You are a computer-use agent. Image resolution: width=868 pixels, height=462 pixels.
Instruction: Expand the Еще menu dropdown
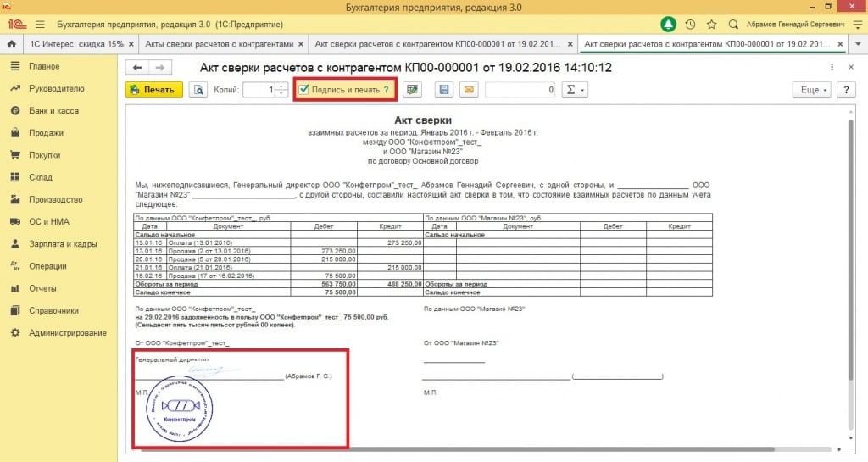click(x=812, y=90)
